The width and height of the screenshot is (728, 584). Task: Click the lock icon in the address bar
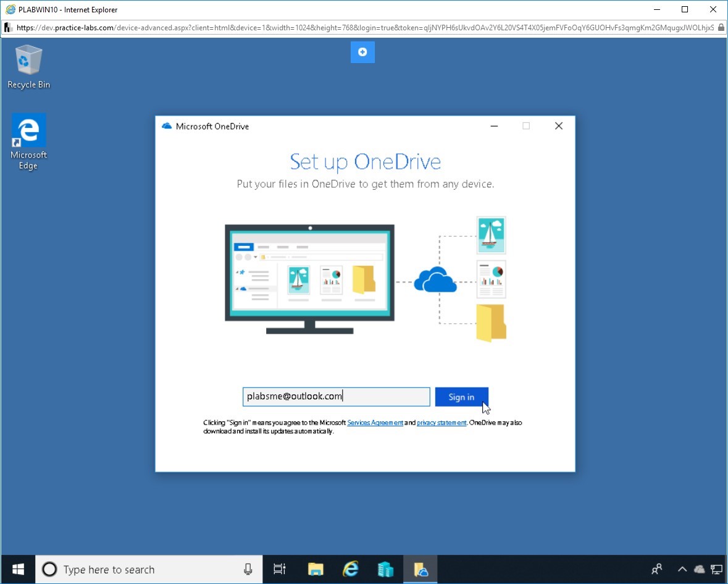[x=721, y=28]
